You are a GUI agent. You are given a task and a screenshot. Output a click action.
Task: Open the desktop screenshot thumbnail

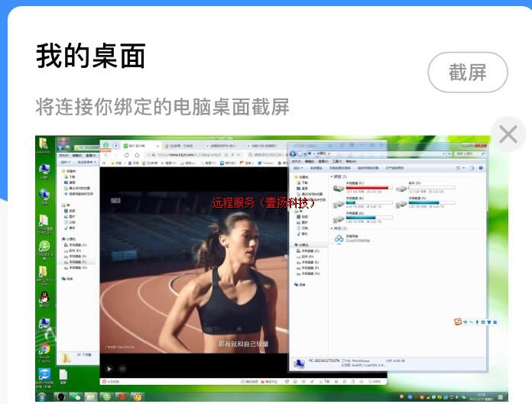[263, 269]
